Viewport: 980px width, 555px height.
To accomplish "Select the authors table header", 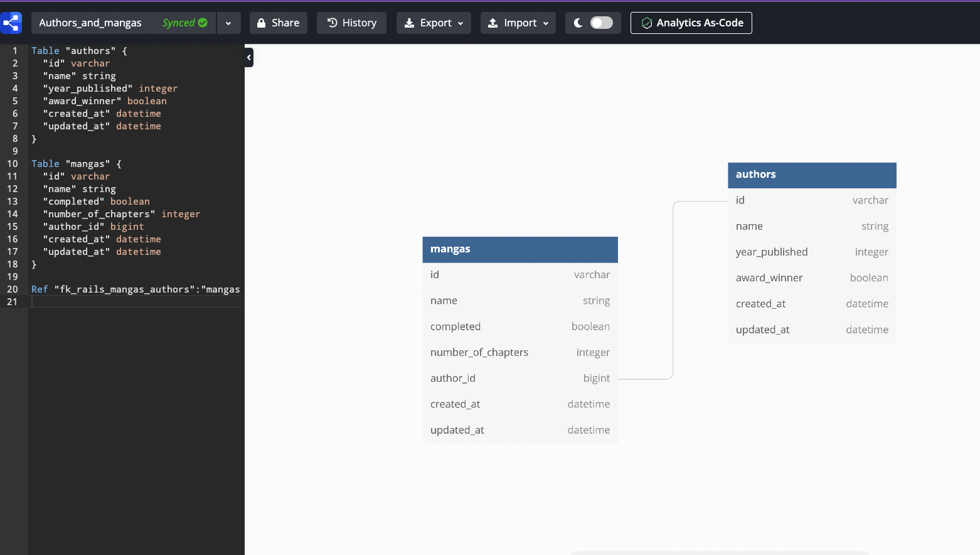I will tap(812, 175).
